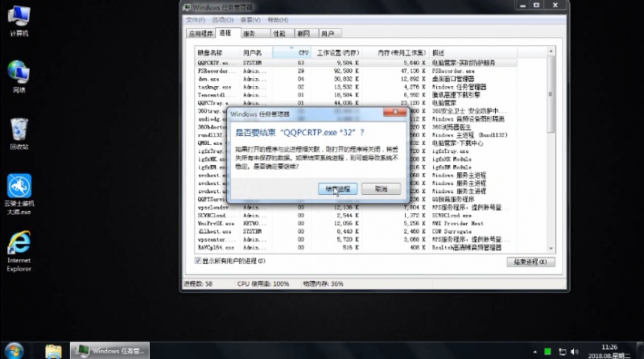Switch to the 联网 tab
Screen dimensions: 644x359
[x=307, y=34]
